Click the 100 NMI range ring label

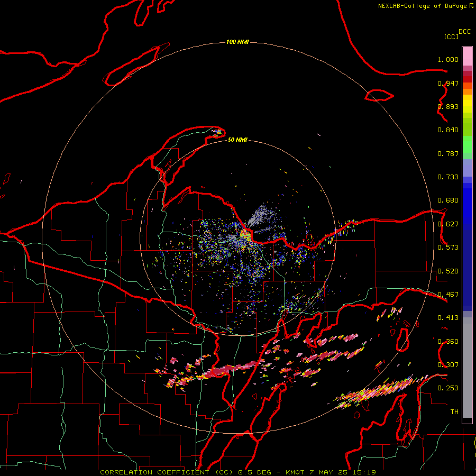pyautogui.click(x=237, y=42)
